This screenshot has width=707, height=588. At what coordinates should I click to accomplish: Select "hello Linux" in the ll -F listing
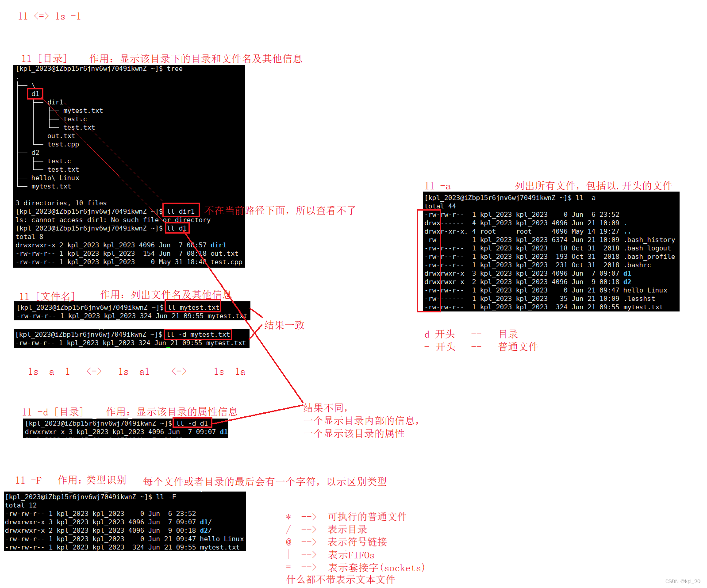pos(222,539)
